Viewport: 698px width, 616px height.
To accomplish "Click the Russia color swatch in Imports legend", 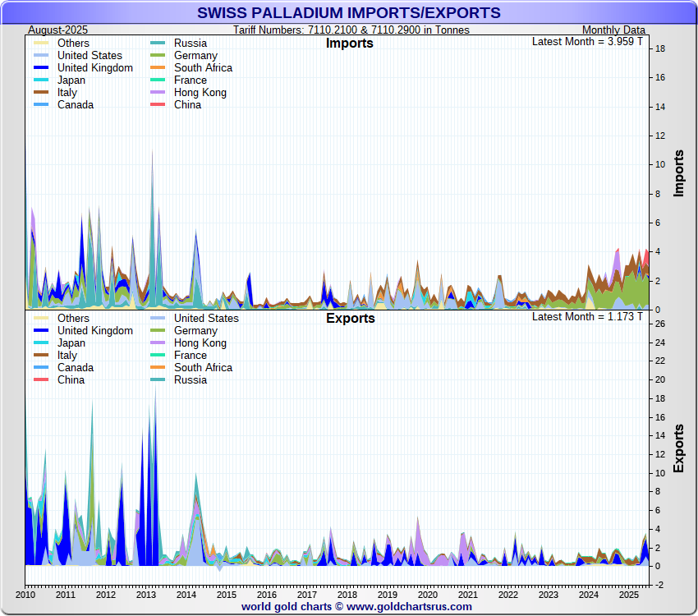I will 160,44.
